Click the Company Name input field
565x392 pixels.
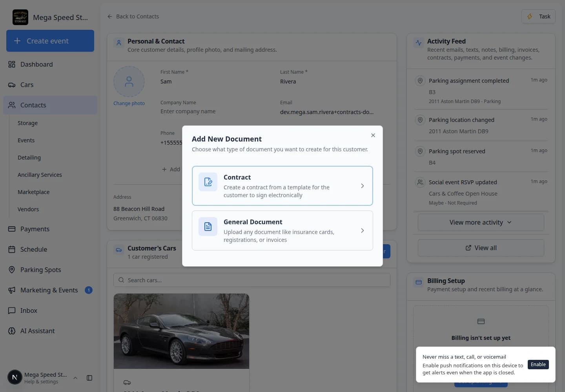(215, 111)
